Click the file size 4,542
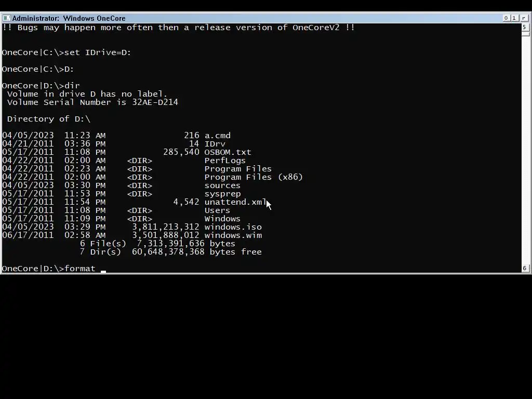The height and width of the screenshot is (399, 532). tap(187, 202)
